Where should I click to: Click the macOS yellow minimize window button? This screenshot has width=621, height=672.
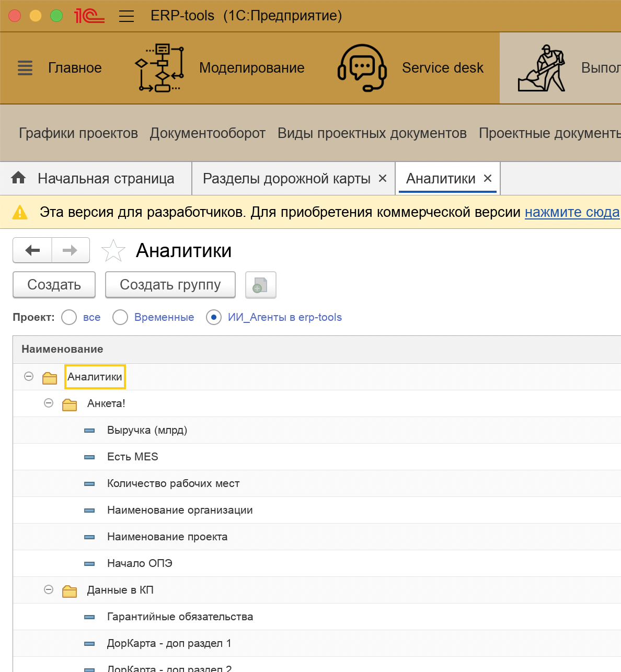36,16
